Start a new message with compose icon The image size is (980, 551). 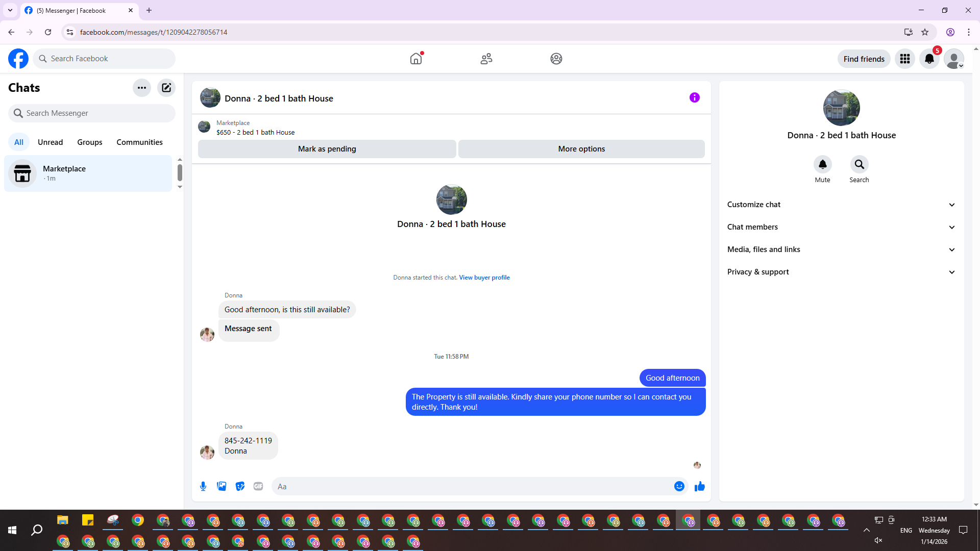pyautogui.click(x=166, y=88)
